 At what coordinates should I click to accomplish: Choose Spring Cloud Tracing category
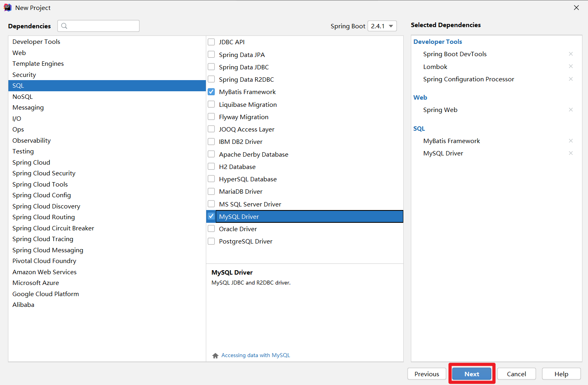click(x=107, y=239)
